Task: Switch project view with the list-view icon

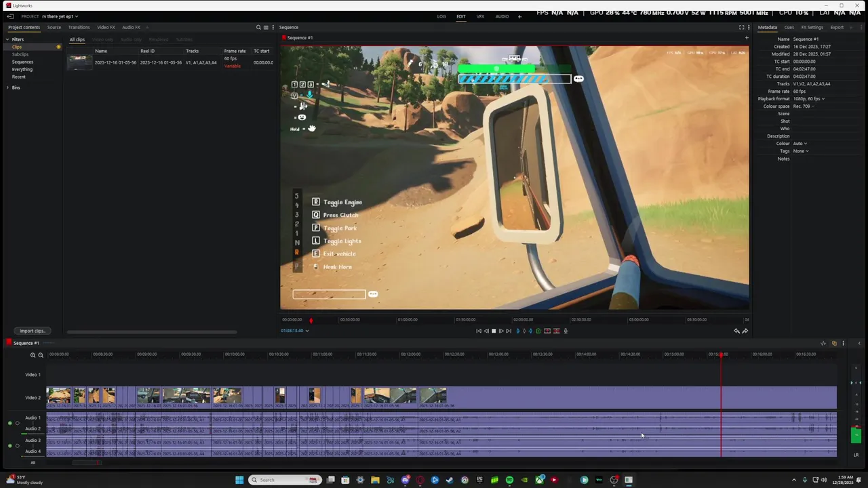Action: point(266,27)
